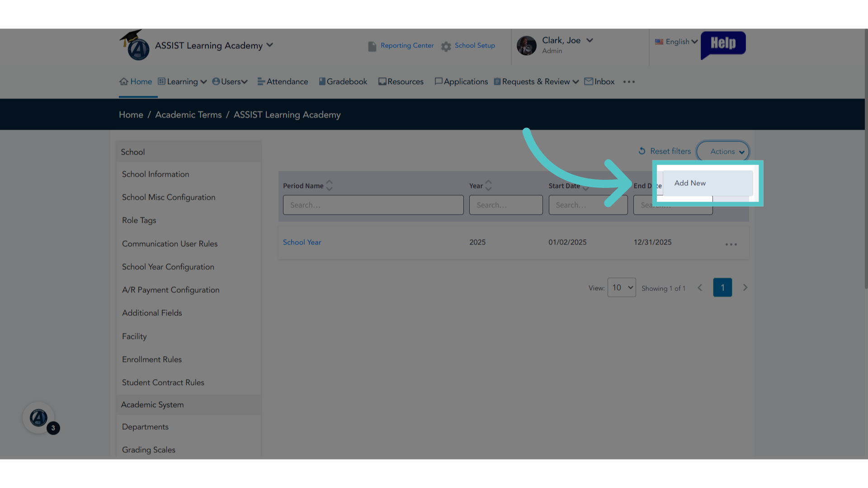
Task: Open the School Year period link
Action: tap(302, 242)
